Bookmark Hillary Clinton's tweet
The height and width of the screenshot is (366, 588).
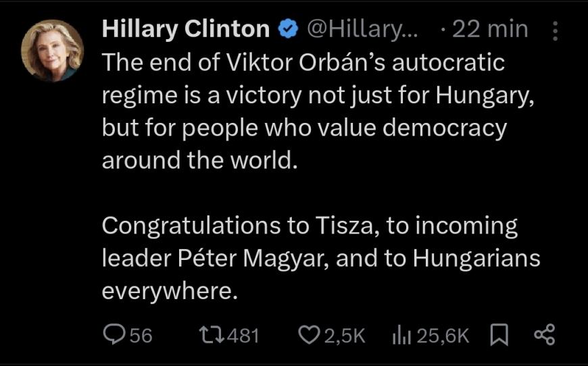500,335
